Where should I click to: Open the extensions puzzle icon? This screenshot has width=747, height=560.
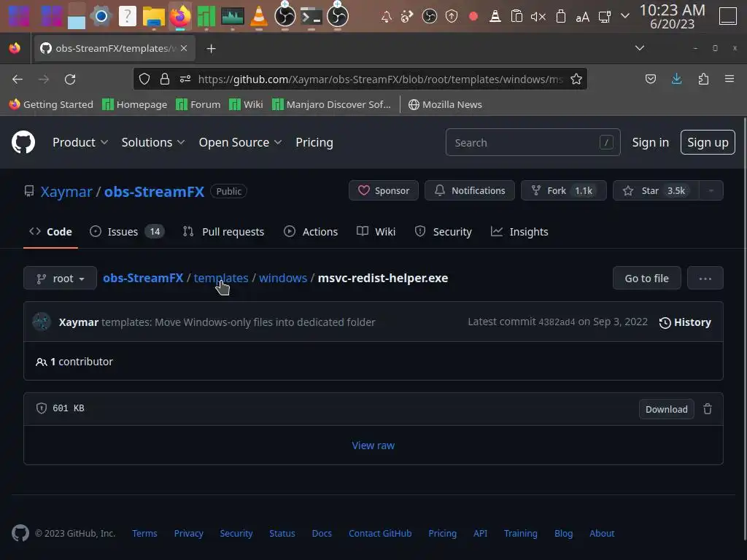tap(703, 79)
